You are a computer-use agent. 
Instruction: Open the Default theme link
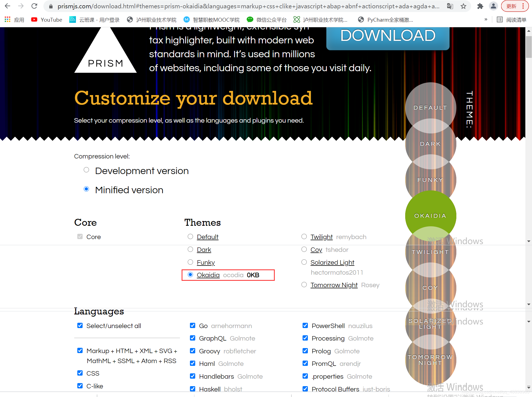pyautogui.click(x=207, y=237)
